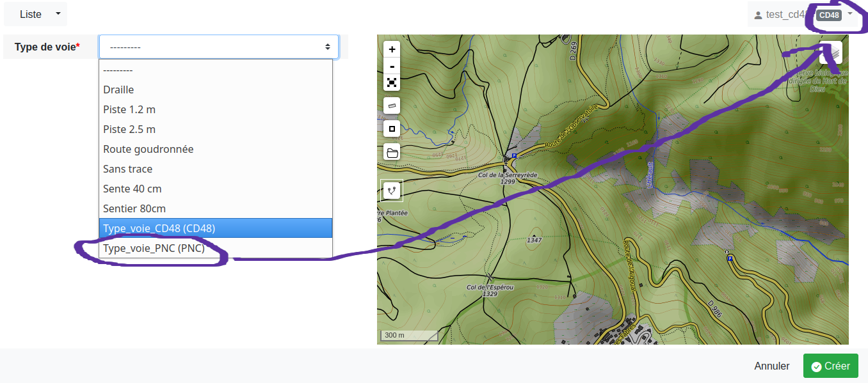Choose Sans trace option
Screen dimensions: 868x383
click(216, 169)
